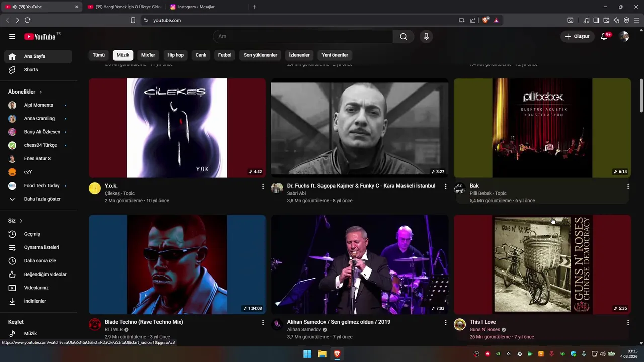Viewport: 644px width, 362px height.
Task: Select the Hip hop filter chip
Action: (x=176, y=55)
